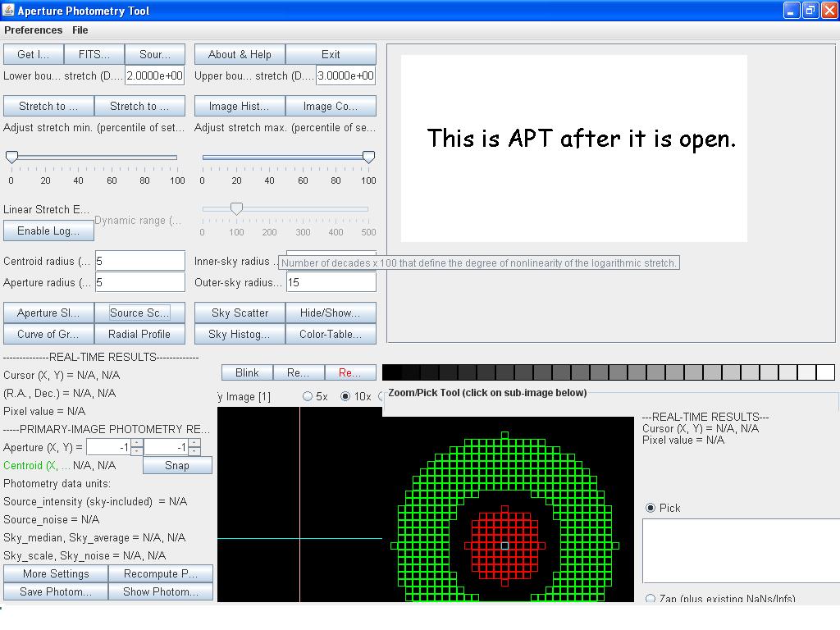The width and height of the screenshot is (840, 630).
Task: Open the Preferences menu
Action: (x=34, y=30)
